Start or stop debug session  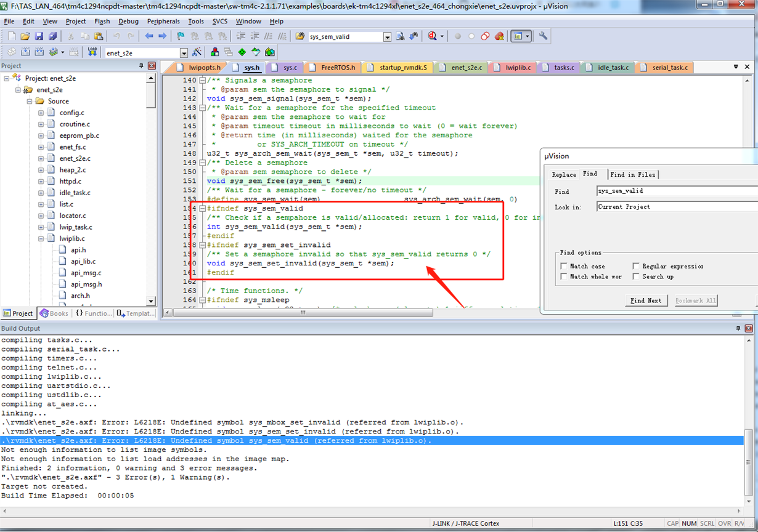point(433,36)
